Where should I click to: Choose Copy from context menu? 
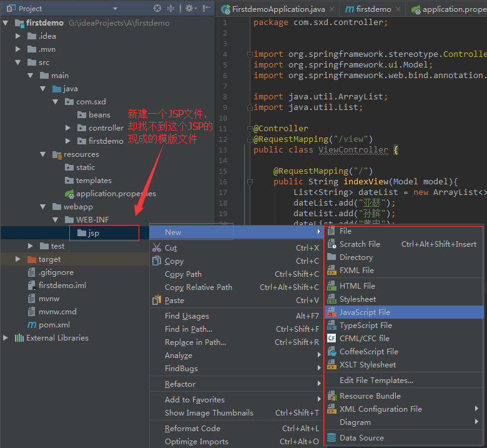(x=237, y=261)
